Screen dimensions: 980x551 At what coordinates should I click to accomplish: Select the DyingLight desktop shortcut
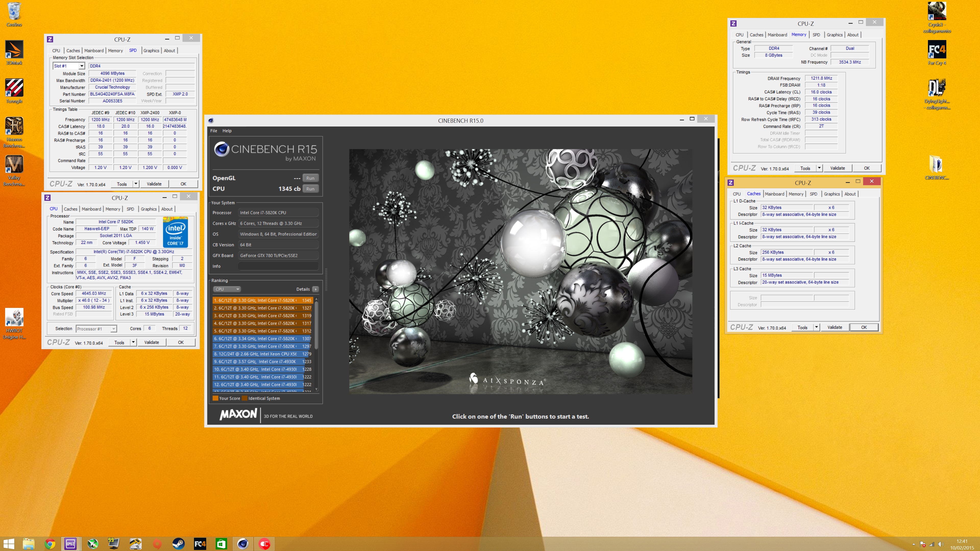pos(937,94)
